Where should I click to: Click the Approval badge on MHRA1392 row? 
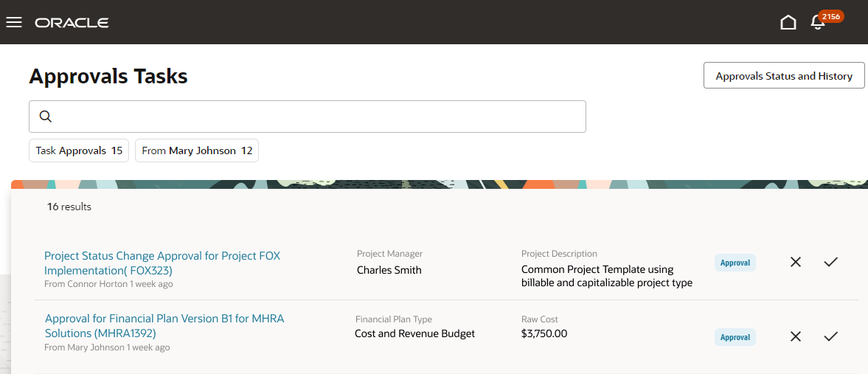(735, 337)
